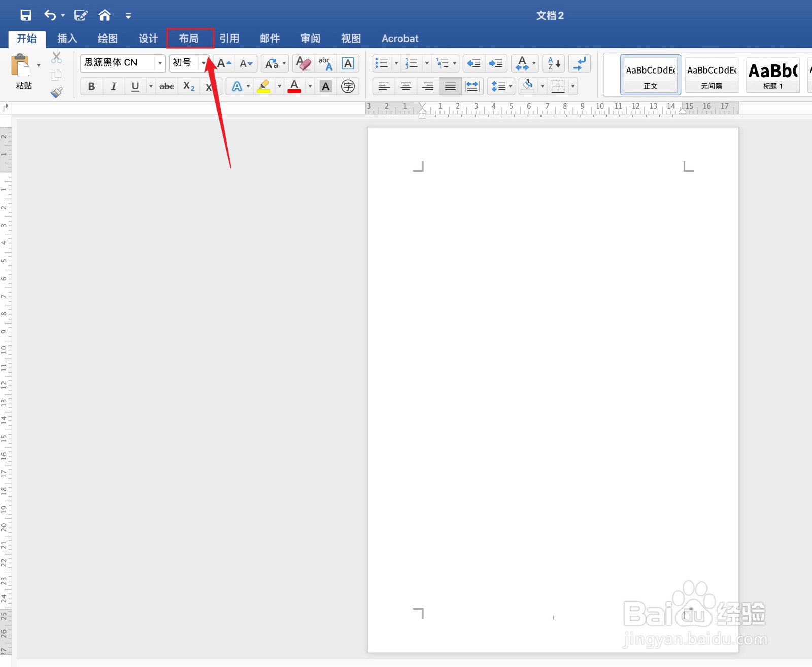Screen dimensions: 812x667
Task: Click the bulleted list icon
Action: coord(381,63)
